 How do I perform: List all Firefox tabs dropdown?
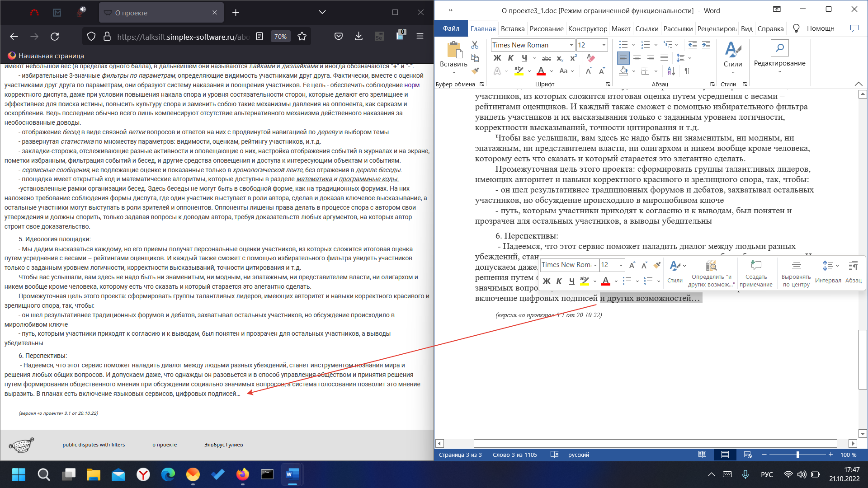pyautogui.click(x=322, y=12)
